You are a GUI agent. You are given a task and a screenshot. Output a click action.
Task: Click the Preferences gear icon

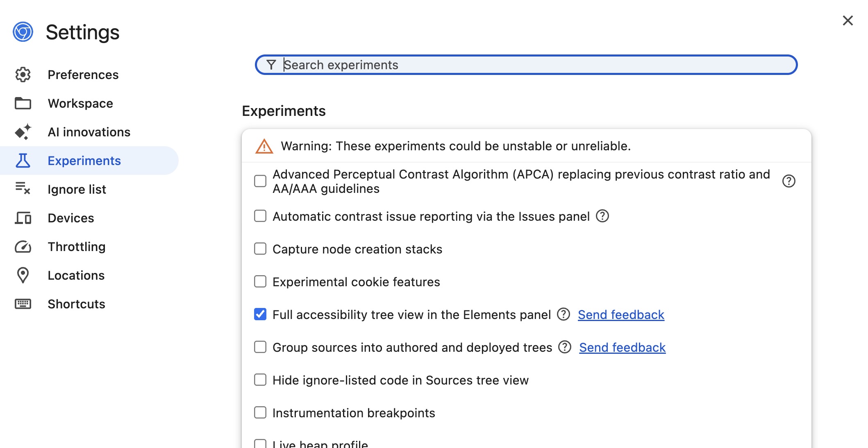click(23, 75)
